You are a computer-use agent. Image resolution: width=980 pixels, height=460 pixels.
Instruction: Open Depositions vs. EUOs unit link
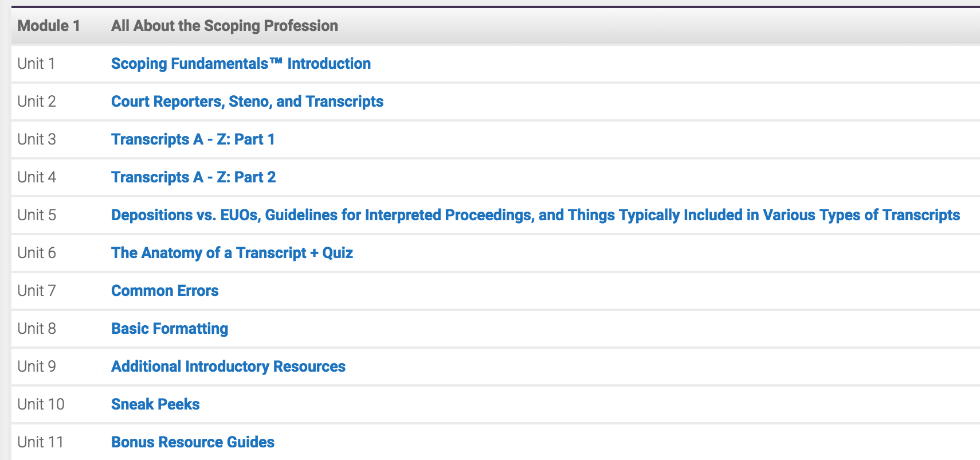(535, 215)
